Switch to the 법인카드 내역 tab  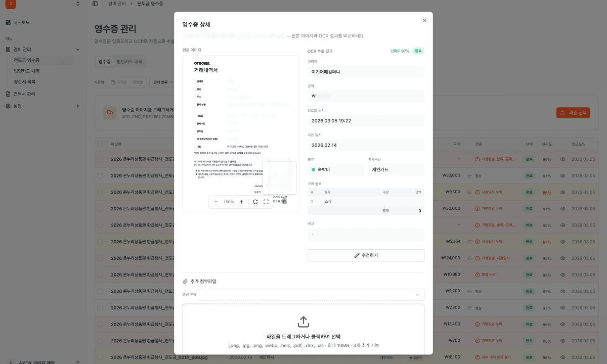pyautogui.click(x=131, y=60)
